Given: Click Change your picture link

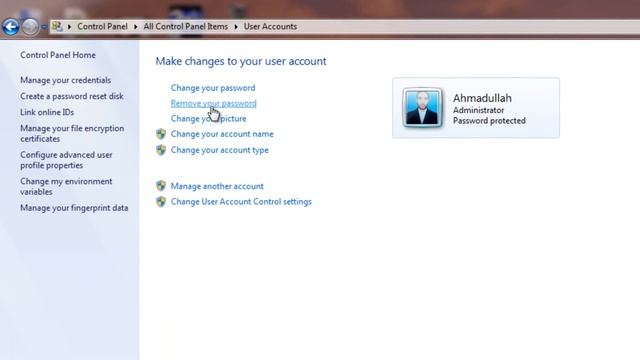Looking at the screenshot, I should [209, 119].
